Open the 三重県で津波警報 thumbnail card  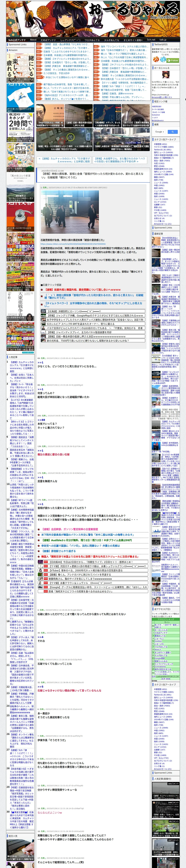click(136, 116)
